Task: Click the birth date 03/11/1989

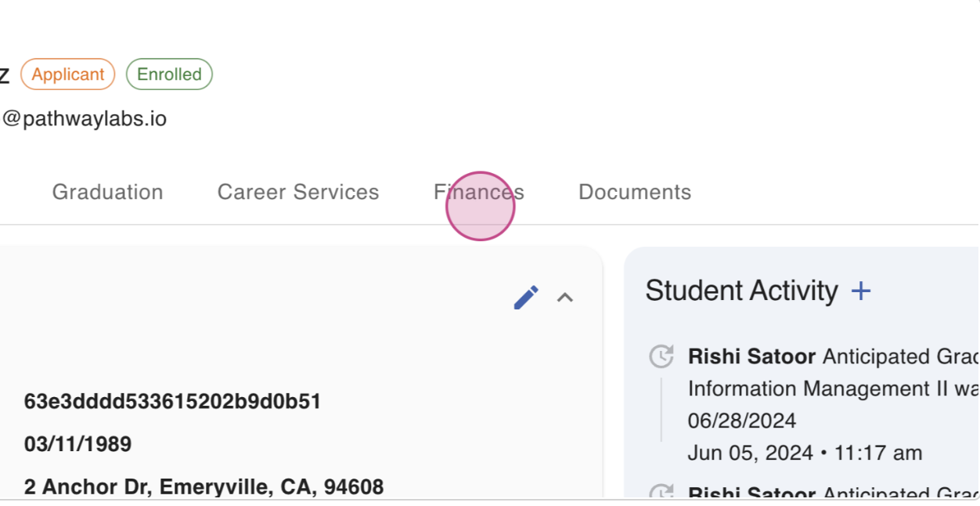Action: [77, 444]
